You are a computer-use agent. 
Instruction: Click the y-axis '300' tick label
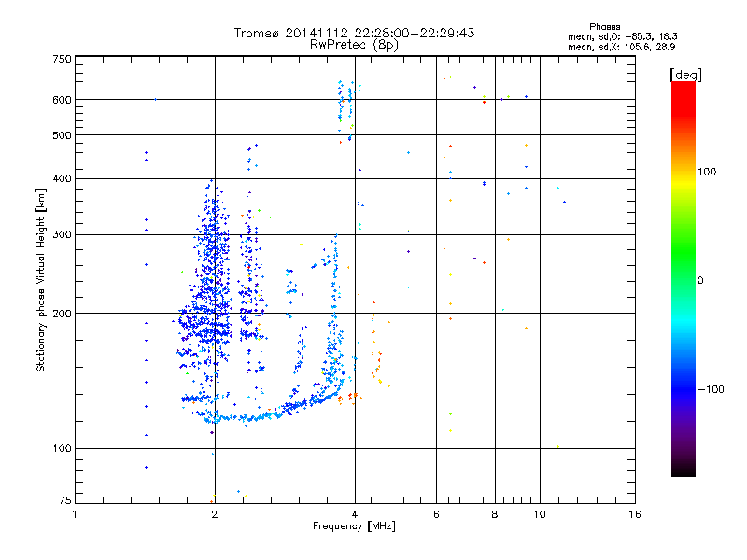coord(62,235)
